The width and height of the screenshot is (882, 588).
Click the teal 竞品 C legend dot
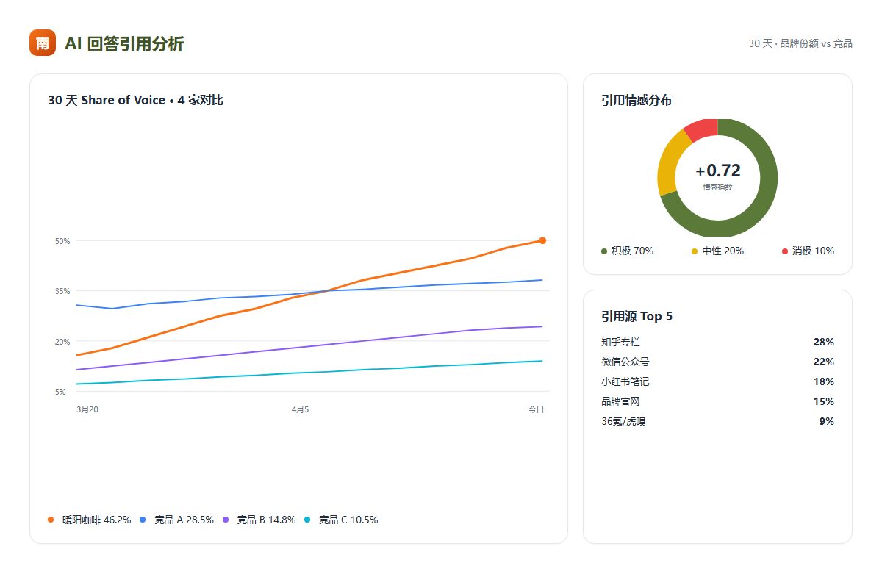point(307,520)
